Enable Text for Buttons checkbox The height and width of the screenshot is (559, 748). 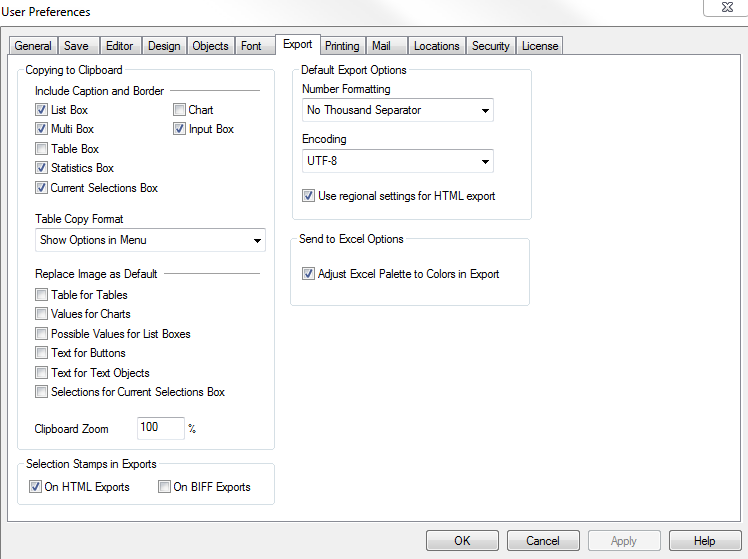click(x=42, y=353)
